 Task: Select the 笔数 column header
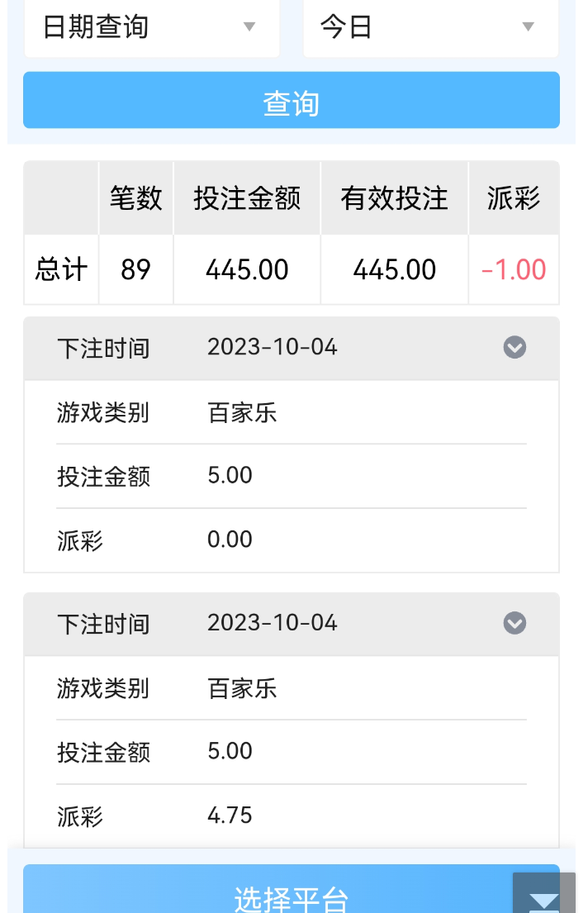[x=136, y=198]
